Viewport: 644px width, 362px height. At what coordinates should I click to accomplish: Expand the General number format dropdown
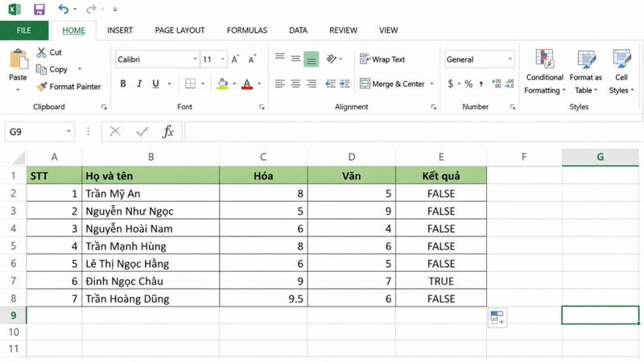pyautogui.click(x=510, y=60)
